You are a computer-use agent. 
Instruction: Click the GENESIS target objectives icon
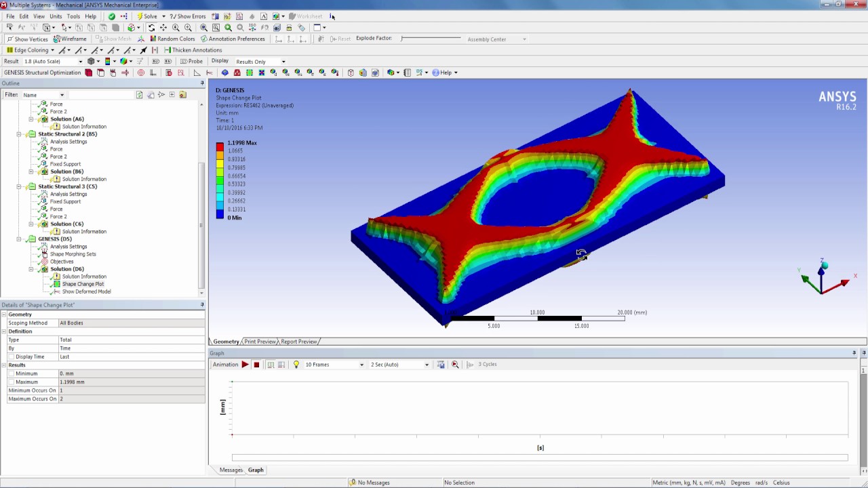[141, 73]
